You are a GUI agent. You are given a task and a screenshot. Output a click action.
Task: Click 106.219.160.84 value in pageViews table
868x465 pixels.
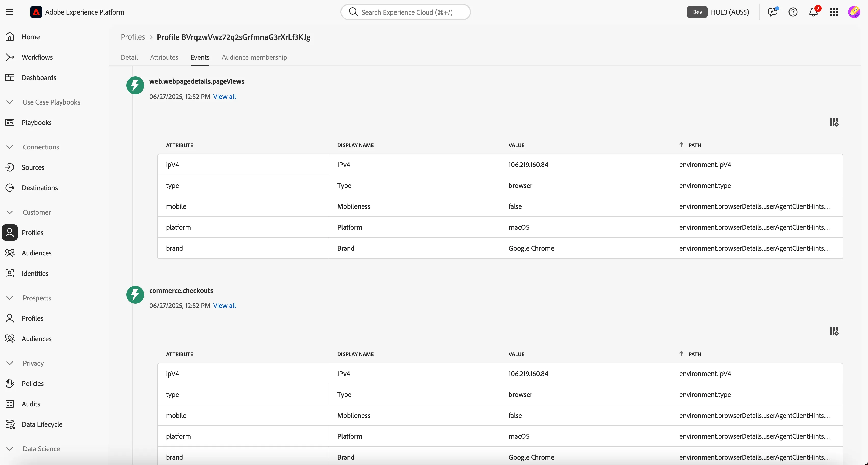528,164
